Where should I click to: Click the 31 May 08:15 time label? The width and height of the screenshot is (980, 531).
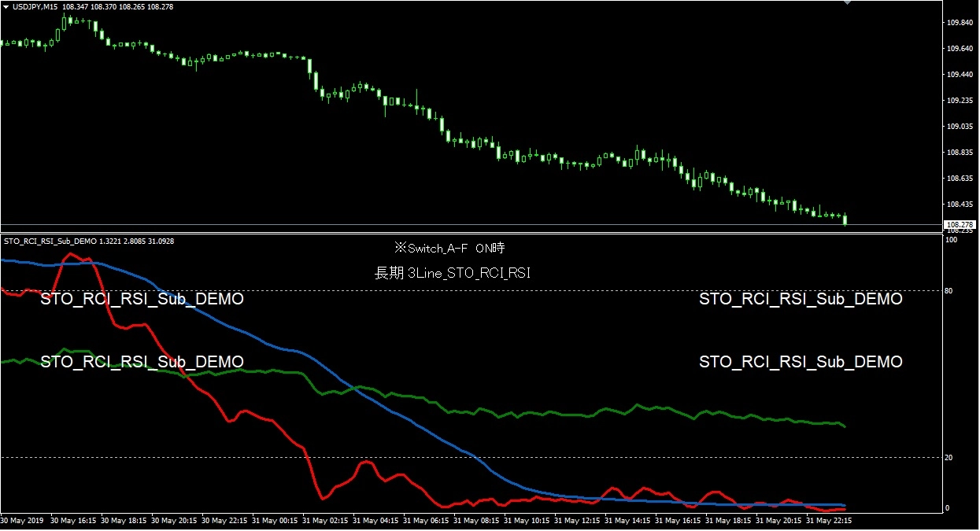477,521
